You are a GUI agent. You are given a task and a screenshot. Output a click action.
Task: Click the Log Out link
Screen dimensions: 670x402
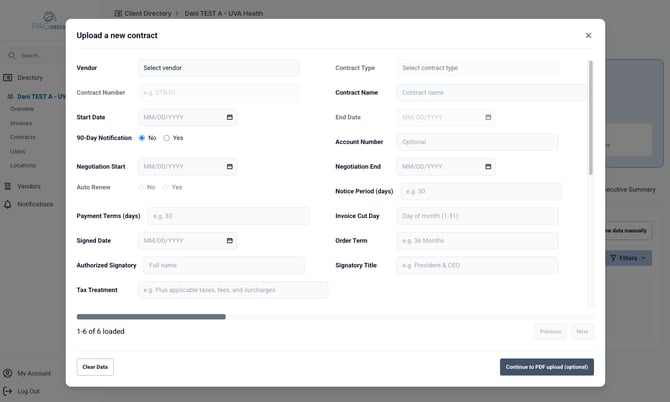point(28,391)
